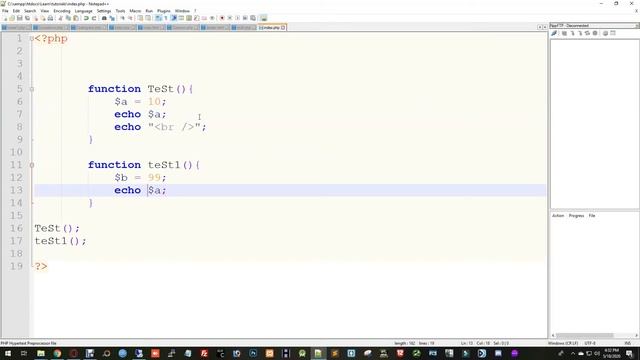Click the Save All toolbar icon

pyautogui.click(x=27, y=18)
